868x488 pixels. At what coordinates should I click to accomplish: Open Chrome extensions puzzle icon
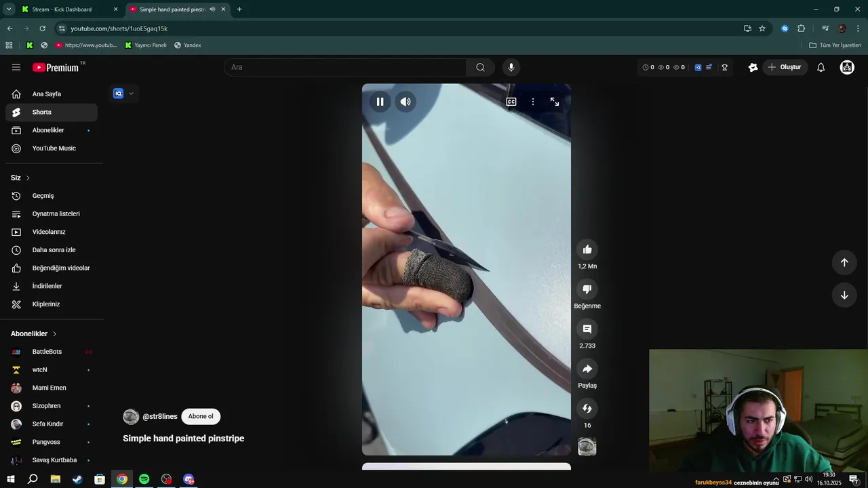coord(801,28)
